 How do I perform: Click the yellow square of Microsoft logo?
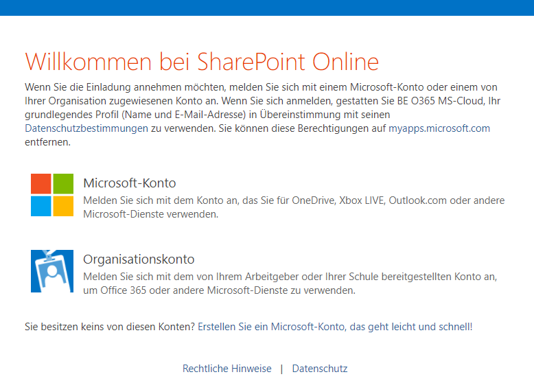[x=63, y=206]
